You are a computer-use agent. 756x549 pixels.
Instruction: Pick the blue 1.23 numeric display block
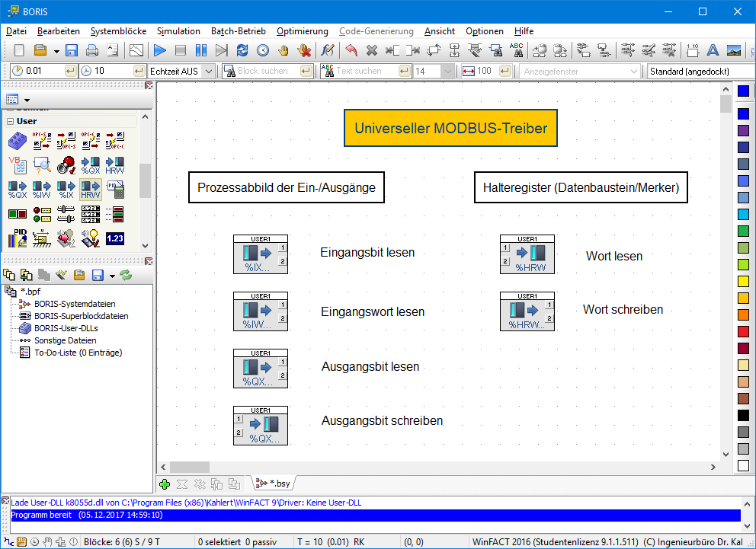click(115, 238)
